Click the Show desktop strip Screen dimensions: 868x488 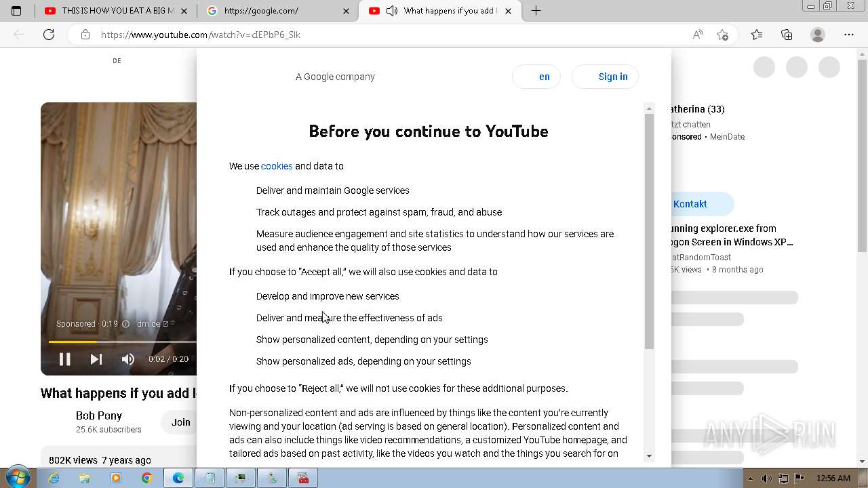point(864,479)
